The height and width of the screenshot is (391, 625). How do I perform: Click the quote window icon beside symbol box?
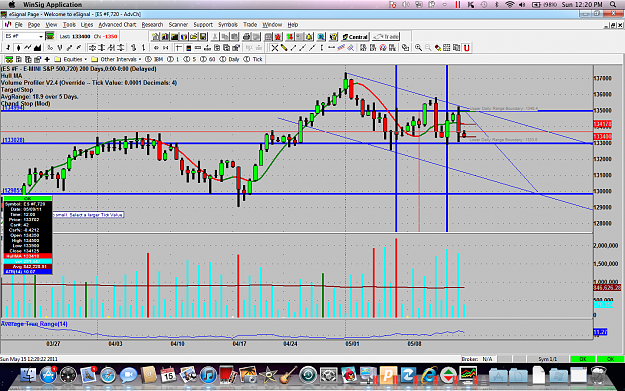coord(49,37)
